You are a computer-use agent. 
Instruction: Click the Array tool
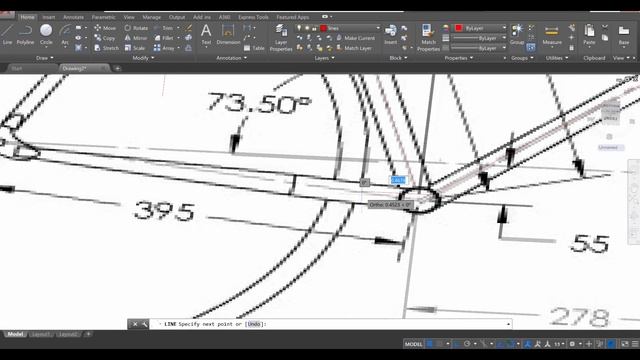[x=164, y=48]
